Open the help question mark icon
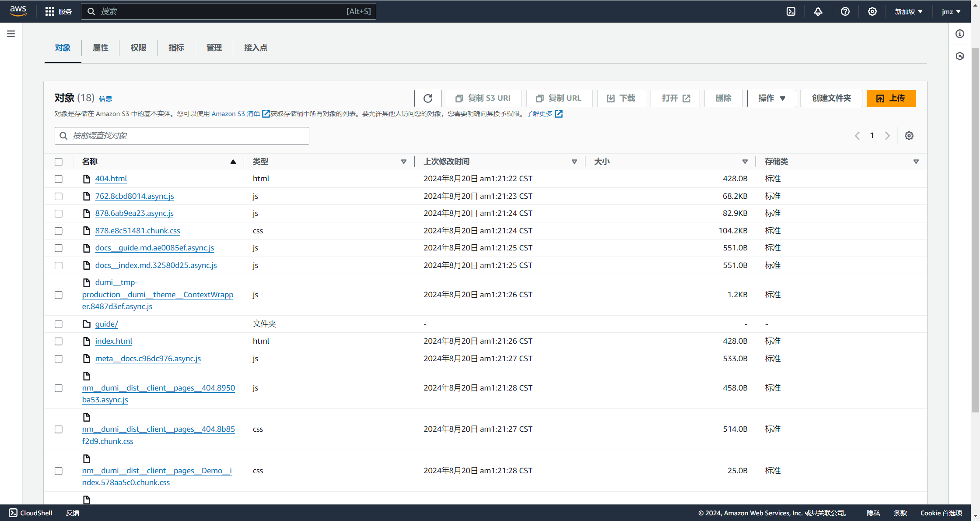Image resolution: width=980 pixels, height=521 pixels. pyautogui.click(x=845, y=11)
